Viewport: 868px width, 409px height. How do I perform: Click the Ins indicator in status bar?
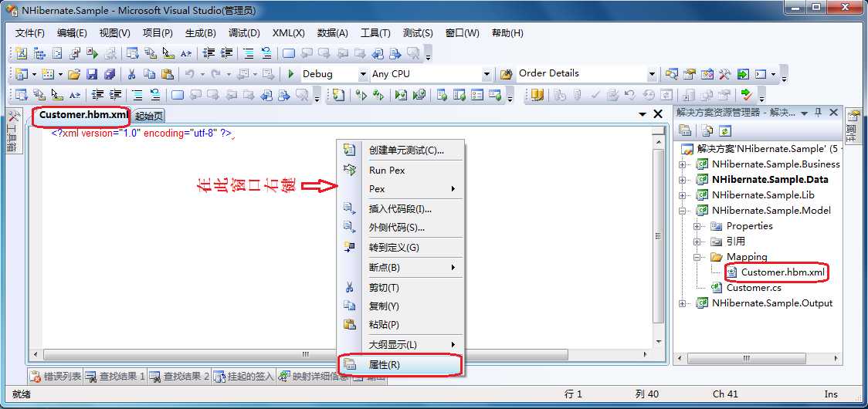pyautogui.click(x=831, y=394)
